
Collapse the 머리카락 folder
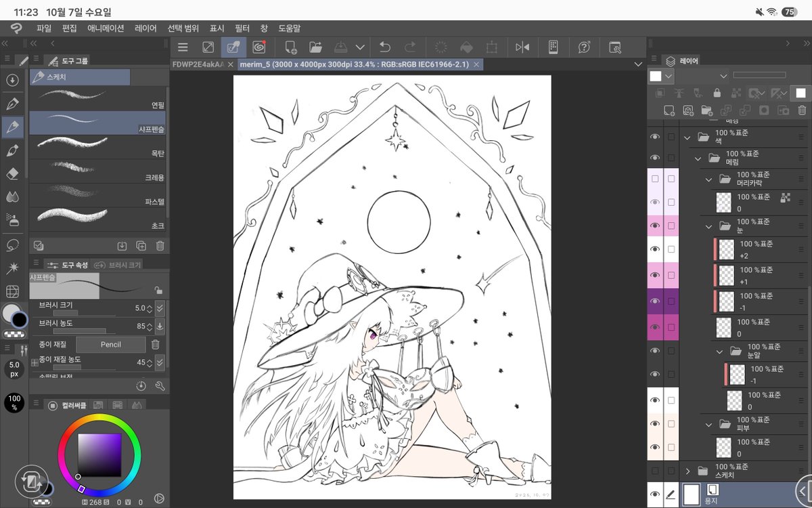pyautogui.click(x=709, y=179)
